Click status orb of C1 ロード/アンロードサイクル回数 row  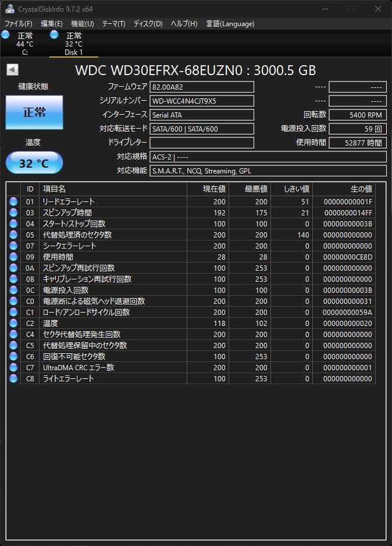pos(13,312)
